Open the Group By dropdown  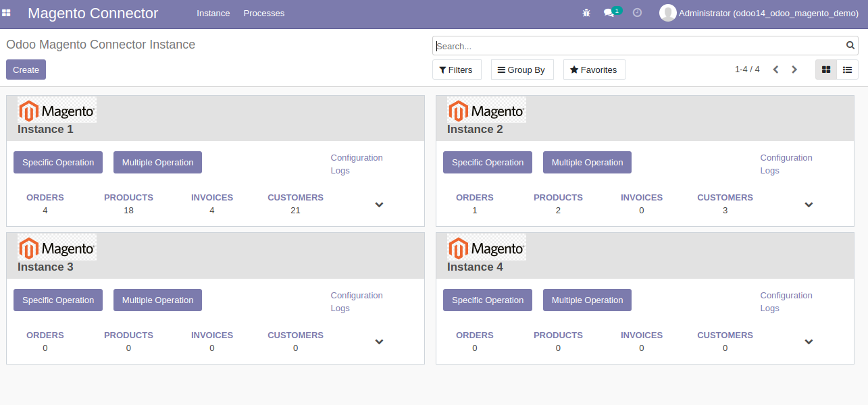[x=521, y=70]
